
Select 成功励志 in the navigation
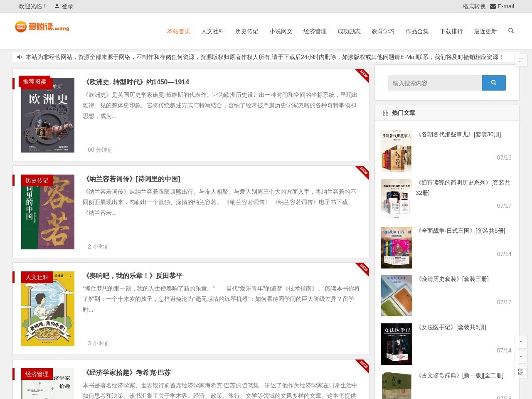point(349,31)
